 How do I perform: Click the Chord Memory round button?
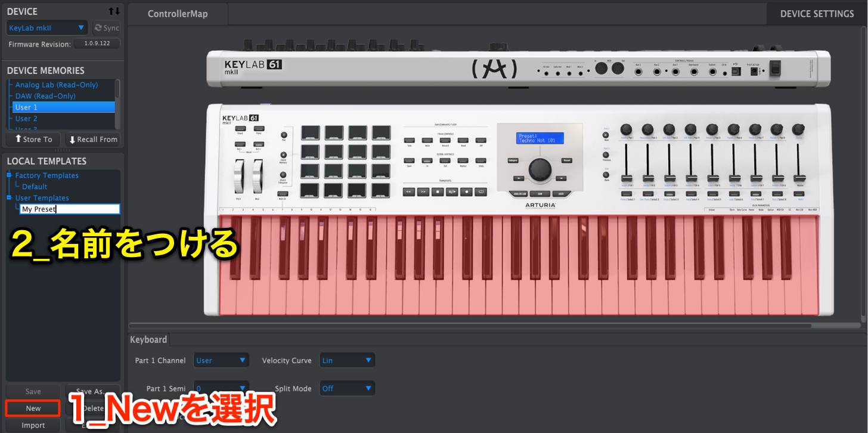(284, 154)
